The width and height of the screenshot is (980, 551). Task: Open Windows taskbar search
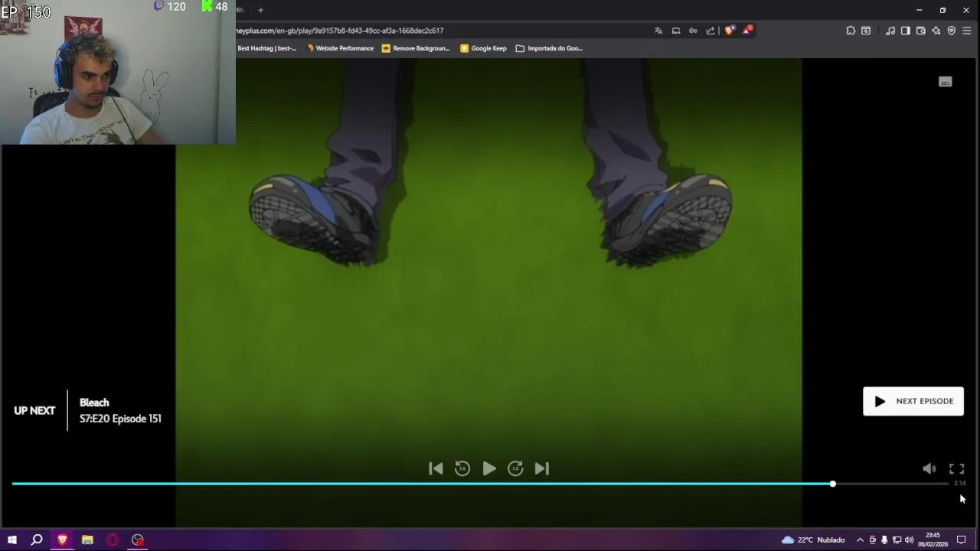[36, 540]
